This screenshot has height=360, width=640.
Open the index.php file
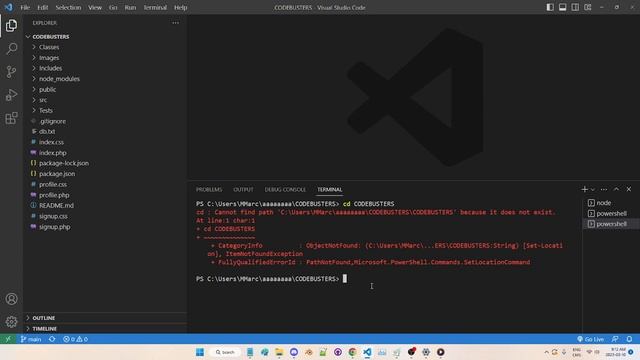pyautogui.click(x=105, y=153)
